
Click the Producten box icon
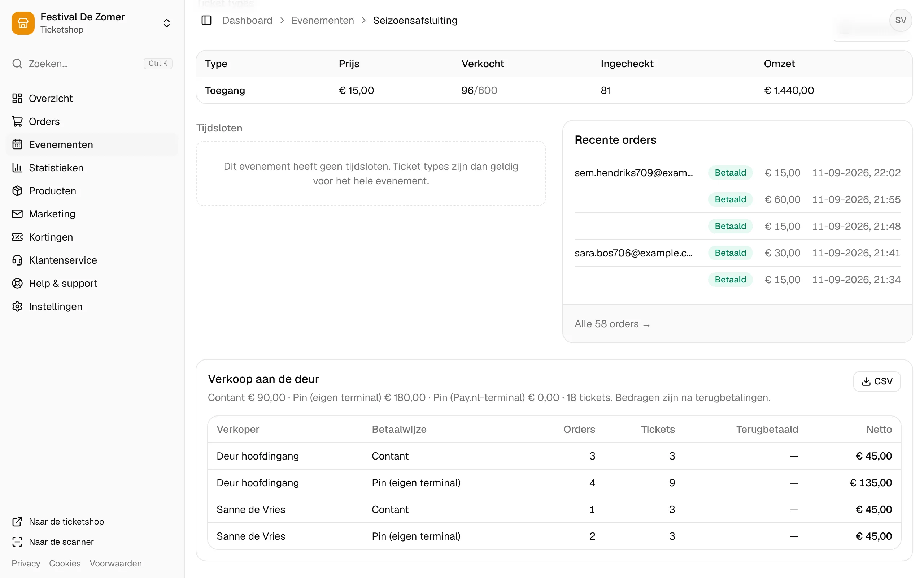[x=17, y=191]
